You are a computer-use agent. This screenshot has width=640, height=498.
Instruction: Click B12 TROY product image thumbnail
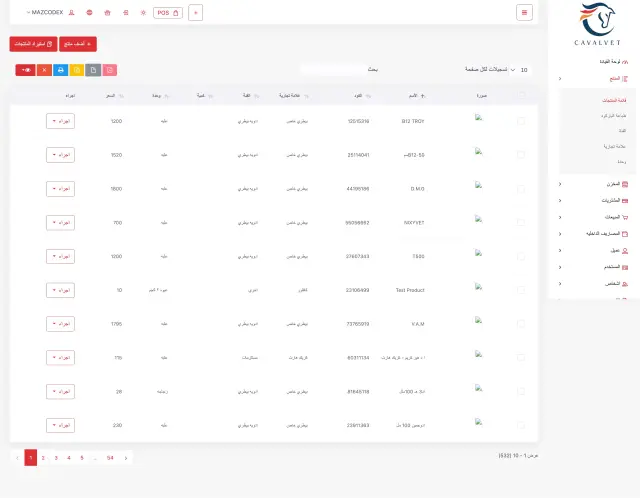click(478, 118)
